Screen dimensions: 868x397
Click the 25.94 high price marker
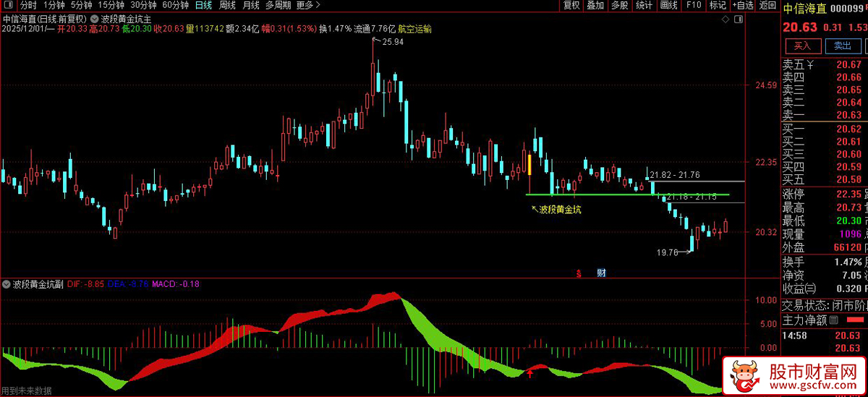click(x=393, y=43)
